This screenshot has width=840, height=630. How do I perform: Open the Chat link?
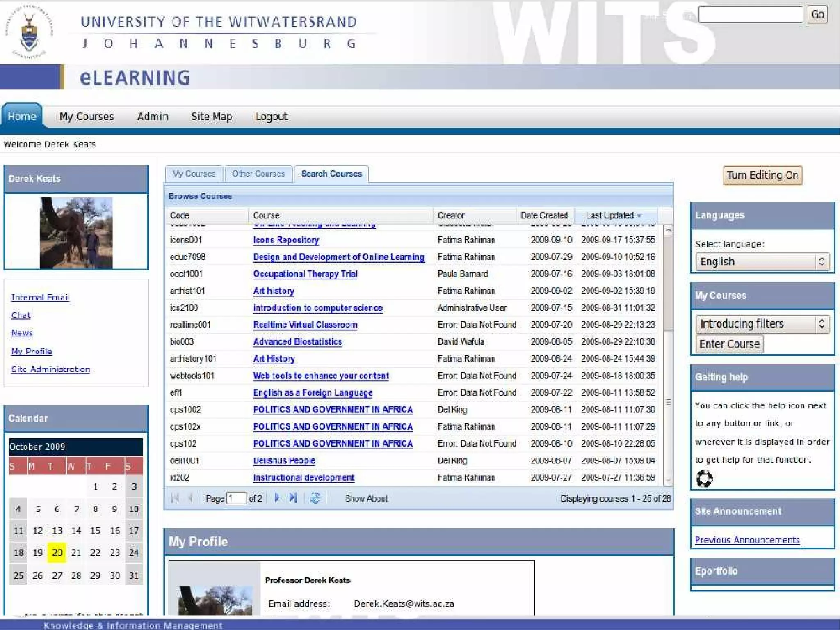point(21,315)
